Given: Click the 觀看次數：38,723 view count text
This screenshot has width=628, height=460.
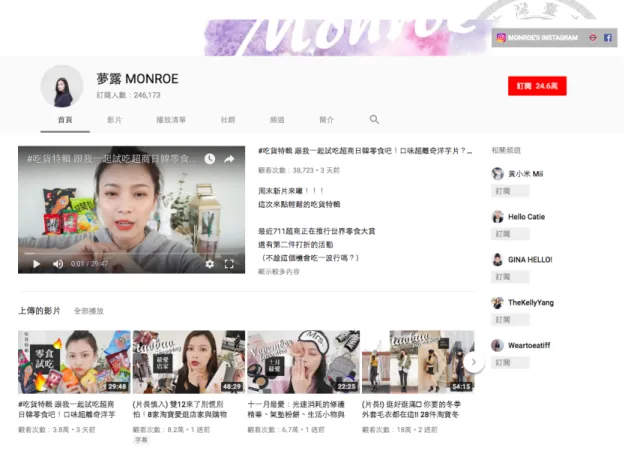Looking at the screenshot, I should 286,170.
